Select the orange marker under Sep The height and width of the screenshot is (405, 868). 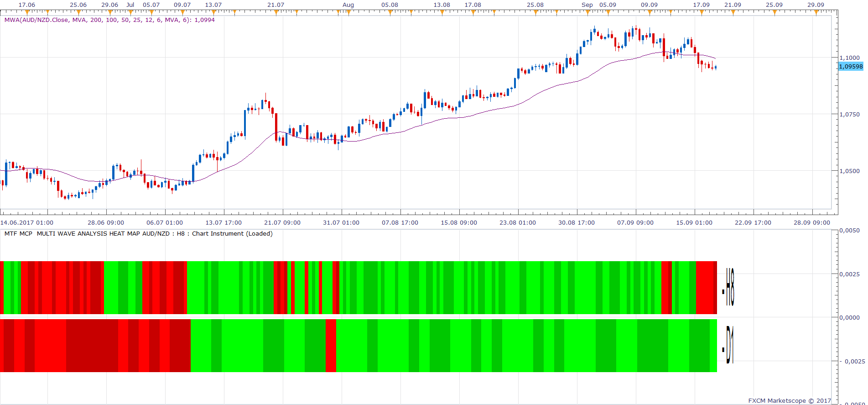tap(587, 12)
